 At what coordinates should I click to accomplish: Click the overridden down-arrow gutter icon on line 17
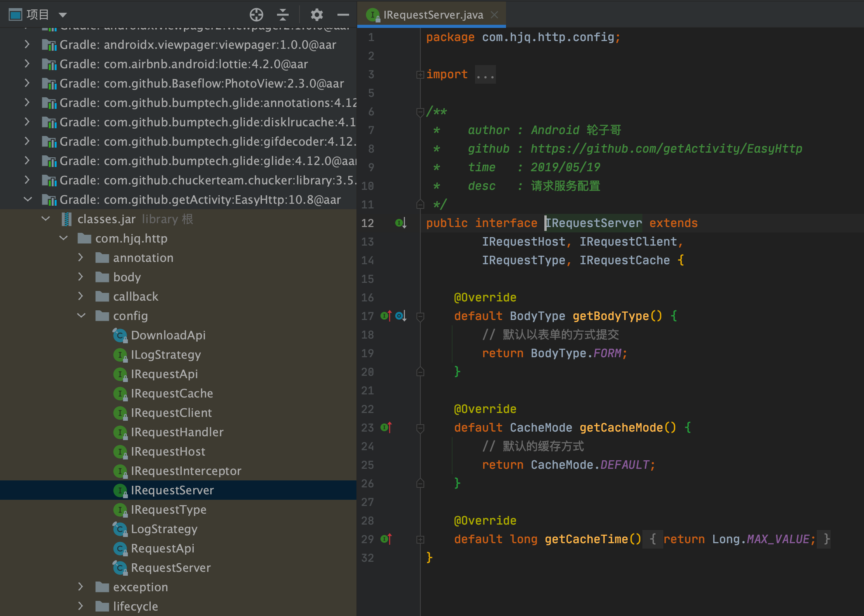401,316
